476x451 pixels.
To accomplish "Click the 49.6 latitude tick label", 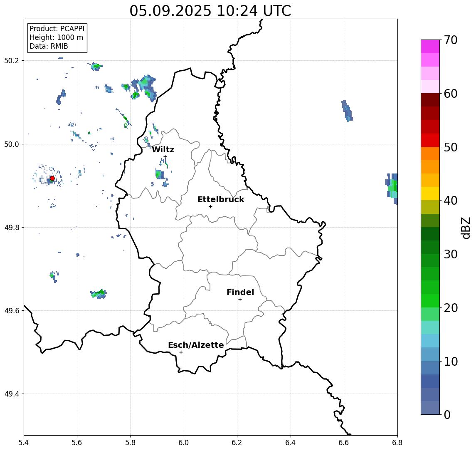I will [12, 311].
